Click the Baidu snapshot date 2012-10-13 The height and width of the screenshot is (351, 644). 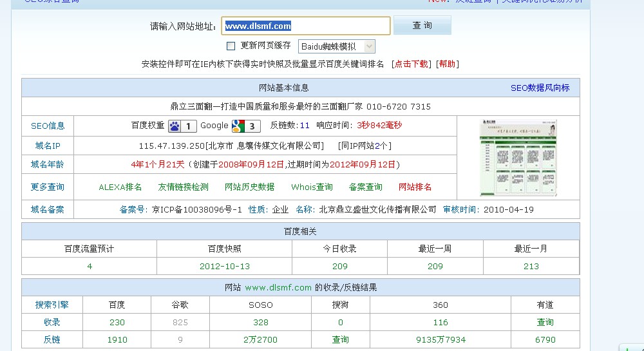click(x=225, y=267)
